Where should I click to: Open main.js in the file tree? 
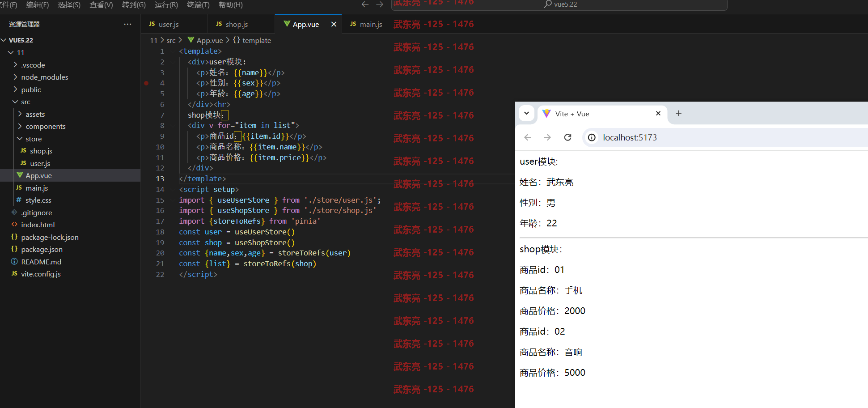(70, 188)
